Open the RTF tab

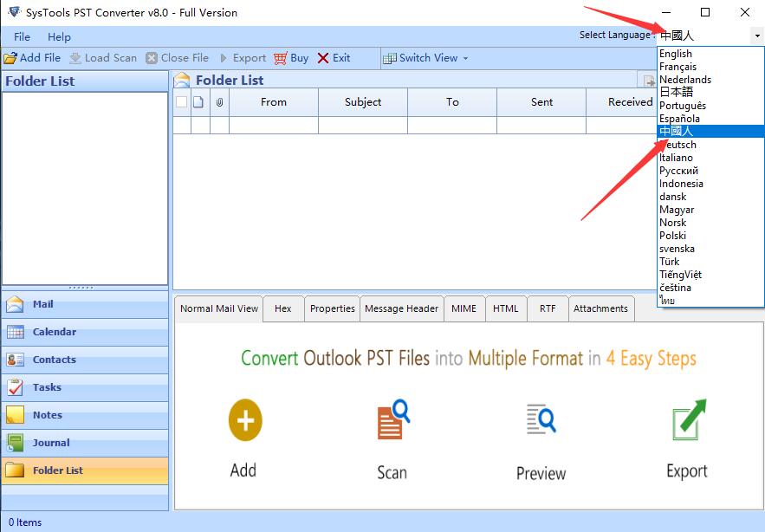click(548, 308)
